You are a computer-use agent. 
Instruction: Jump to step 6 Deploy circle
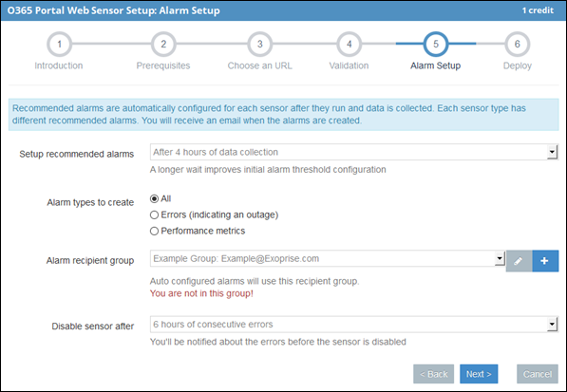click(x=518, y=44)
